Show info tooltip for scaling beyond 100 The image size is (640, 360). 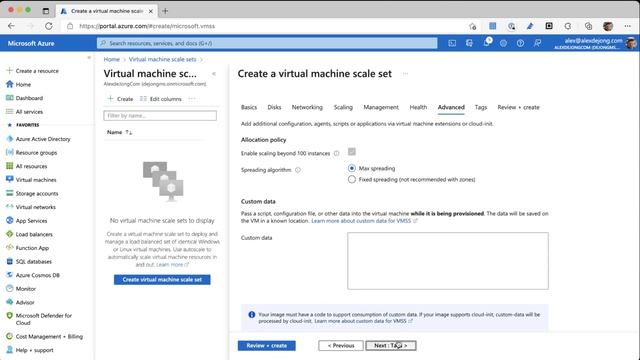(x=336, y=153)
